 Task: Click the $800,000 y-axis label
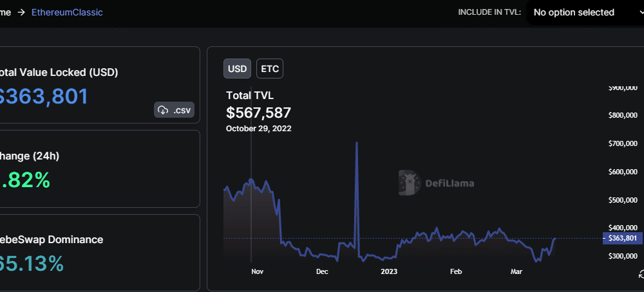tap(623, 115)
